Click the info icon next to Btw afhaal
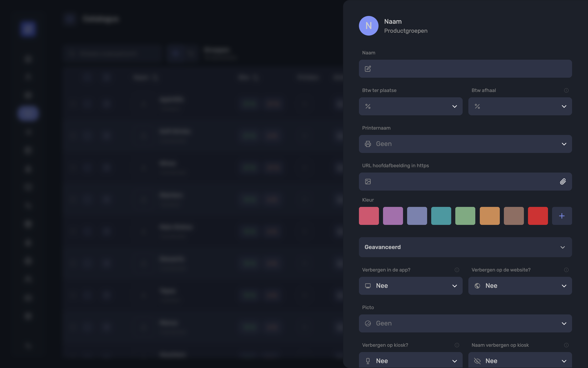 pyautogui.click(x=566, y=90)
